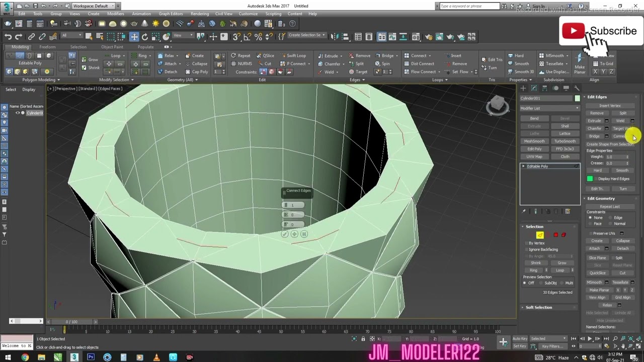Screen dimensions: 644x362
Task: Click the green hard edge color swatch
Action: (x=590, y=178)
